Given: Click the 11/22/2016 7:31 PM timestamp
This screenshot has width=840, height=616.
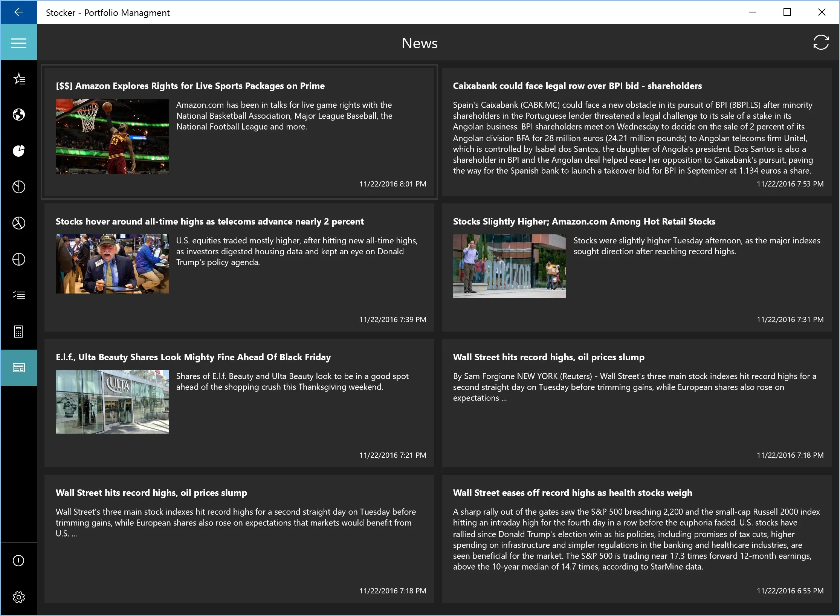Looking at the screenshot, I should click(x=790, y=319).
